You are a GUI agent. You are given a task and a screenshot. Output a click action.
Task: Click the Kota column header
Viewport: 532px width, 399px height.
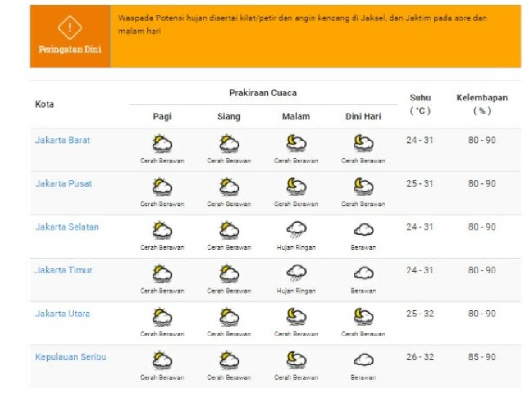pyautogui.click(x=45, y=104)
